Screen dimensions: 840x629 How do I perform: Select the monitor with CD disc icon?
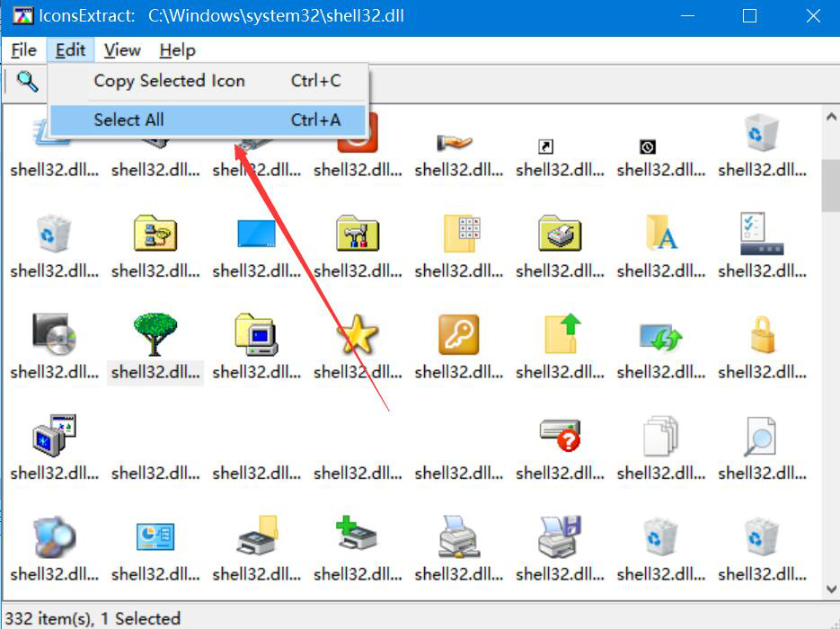point(54,334)
